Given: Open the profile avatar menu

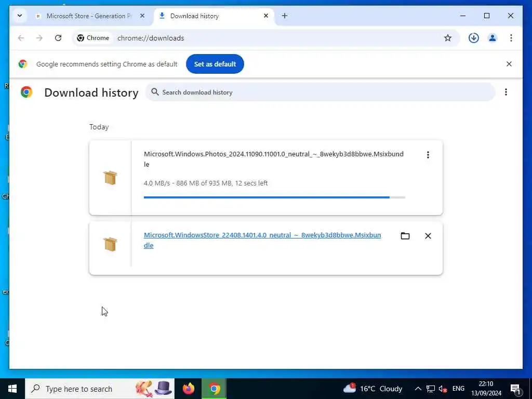Looking at the screenshot, I should [493, 38].
